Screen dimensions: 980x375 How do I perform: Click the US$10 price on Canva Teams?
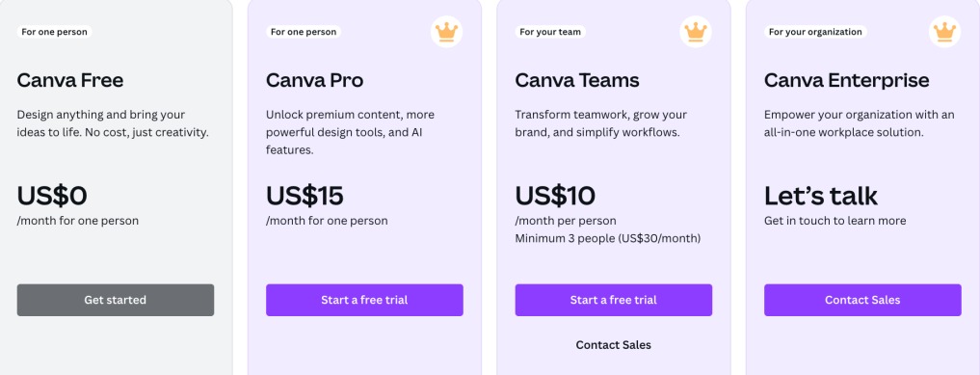pyautogui.click(x=555, y=197)
